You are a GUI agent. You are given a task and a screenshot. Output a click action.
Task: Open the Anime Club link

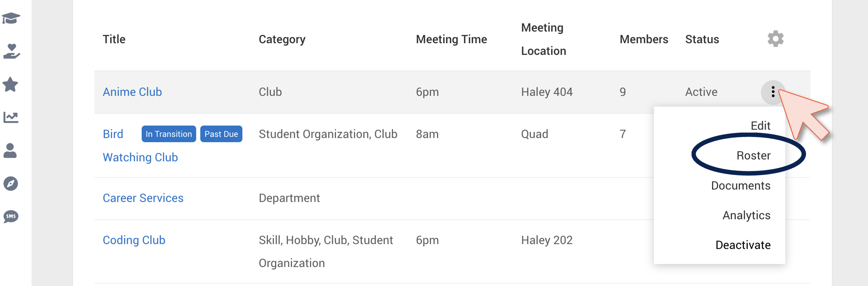(132, 92)
